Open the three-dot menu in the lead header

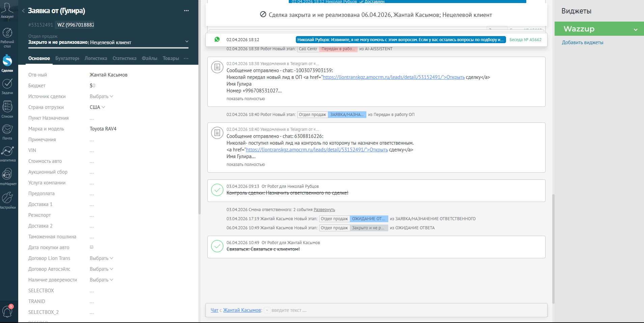point(186,11)
